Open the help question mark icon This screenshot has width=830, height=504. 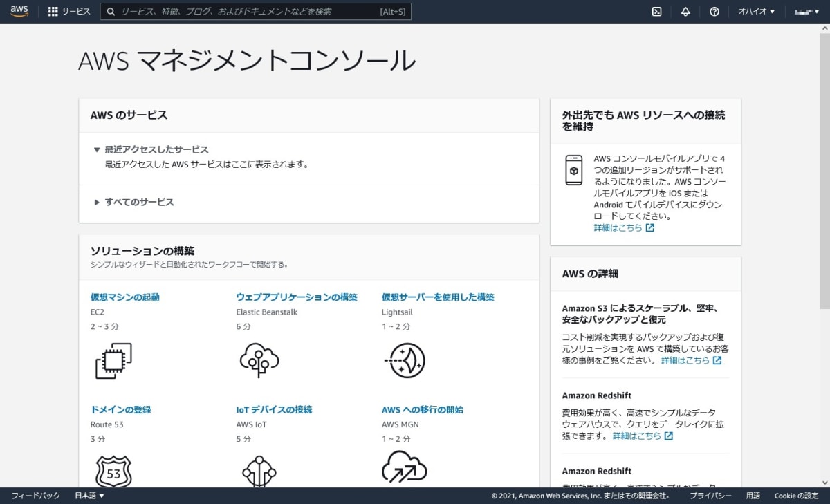coord(714,12)
